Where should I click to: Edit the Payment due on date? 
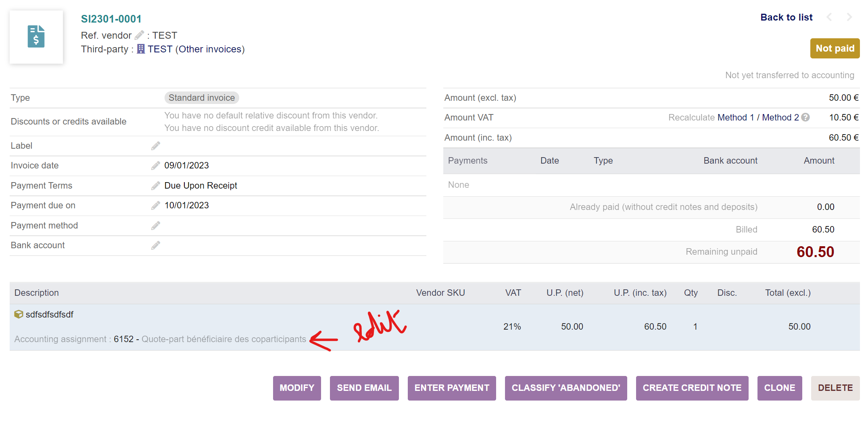click(155, 205)
